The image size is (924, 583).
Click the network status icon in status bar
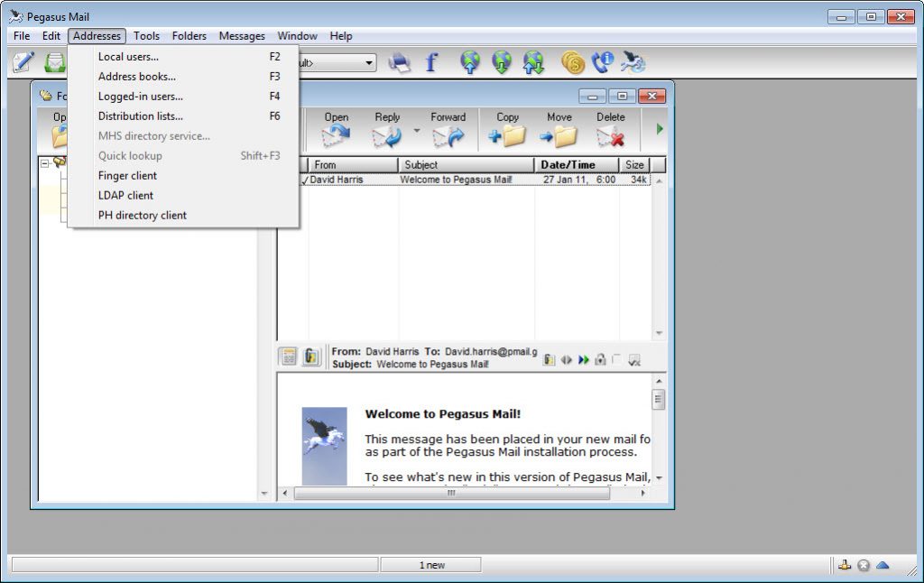click(845, 565)
